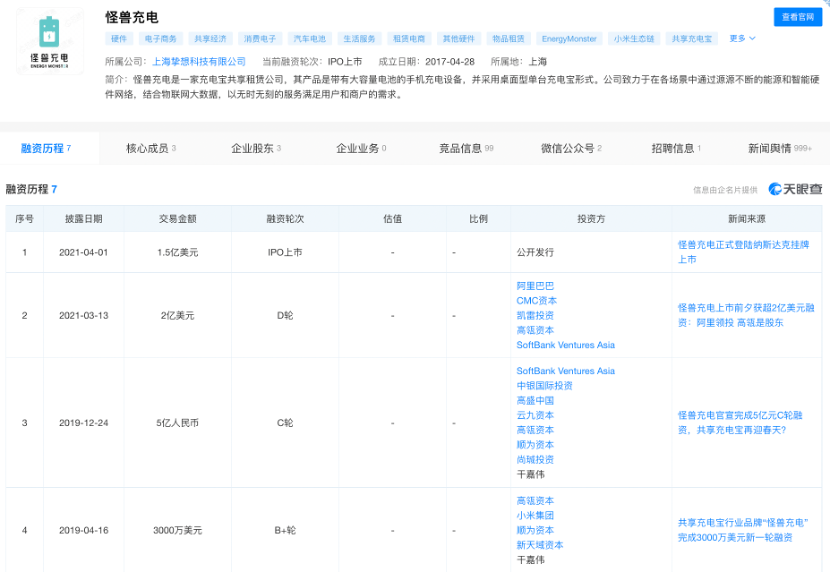This screenshot has width=830, height=572.
Task: Click amount cell 1.5亿美元
Action: tap(178, 252)
